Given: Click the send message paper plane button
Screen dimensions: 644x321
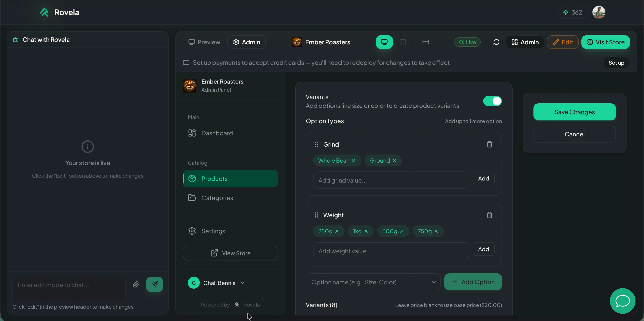Looking at the screenshot, I should click(x=155, y=285).
